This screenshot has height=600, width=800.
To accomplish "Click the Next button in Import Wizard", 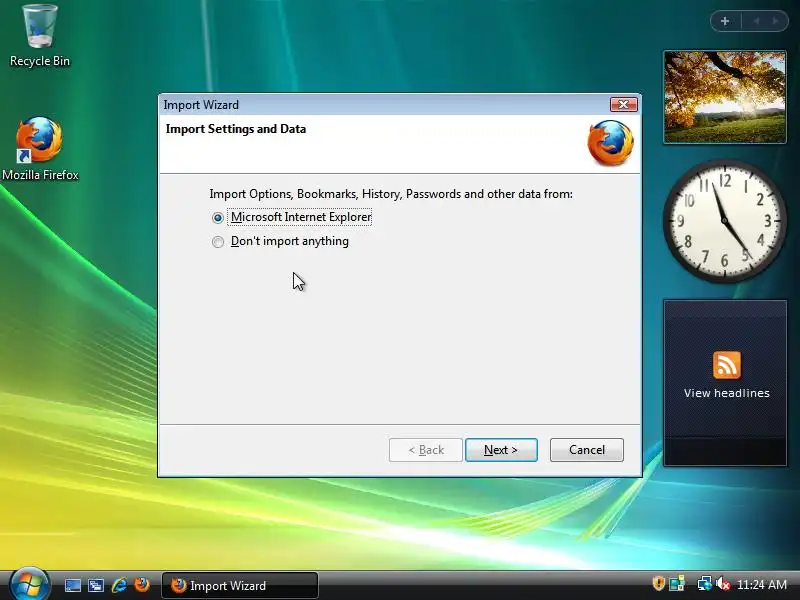I will click(501, 450).
